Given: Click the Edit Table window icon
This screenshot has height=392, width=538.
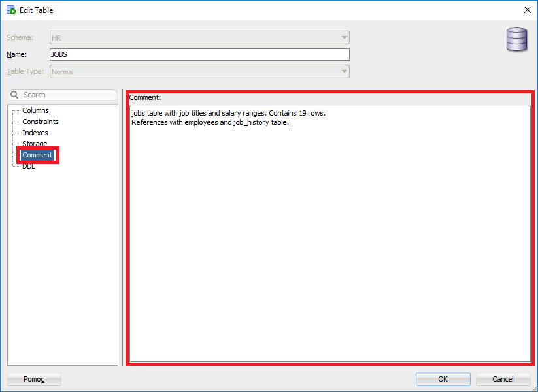Looking at the screenshot, I should point(10,10).
